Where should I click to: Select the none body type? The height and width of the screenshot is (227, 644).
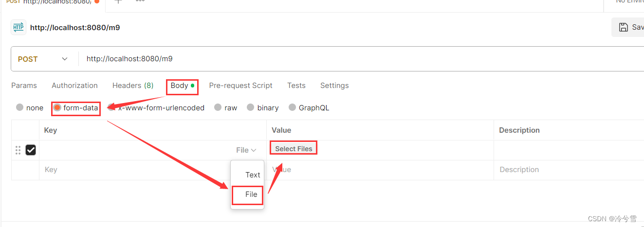point(19,107)
